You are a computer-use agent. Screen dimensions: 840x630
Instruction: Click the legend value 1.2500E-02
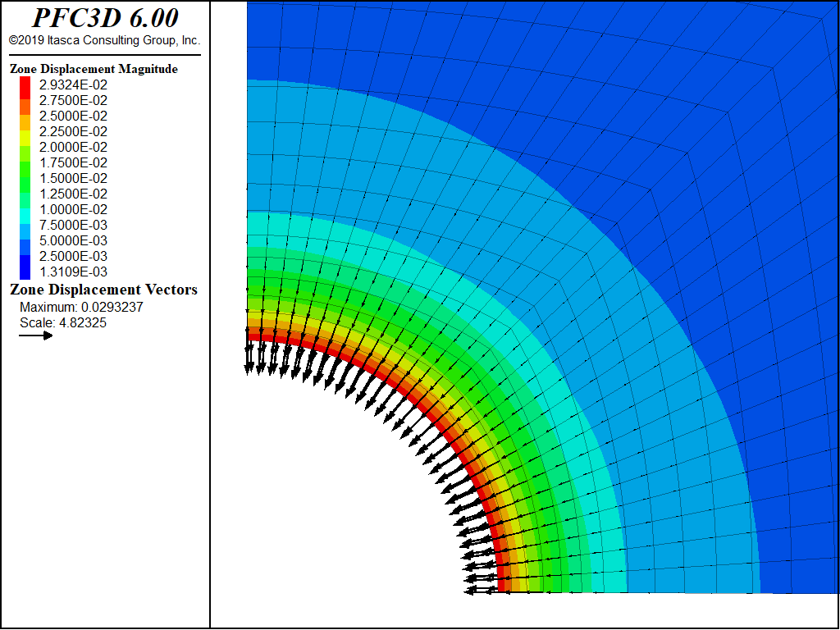pyautogui.click(x=73, y=194)
